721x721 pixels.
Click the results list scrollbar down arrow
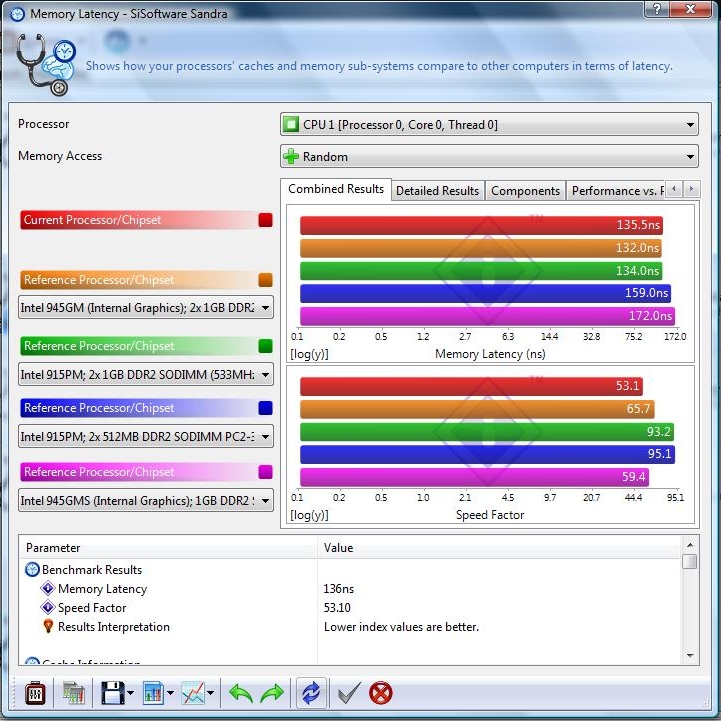coord(690,655)
